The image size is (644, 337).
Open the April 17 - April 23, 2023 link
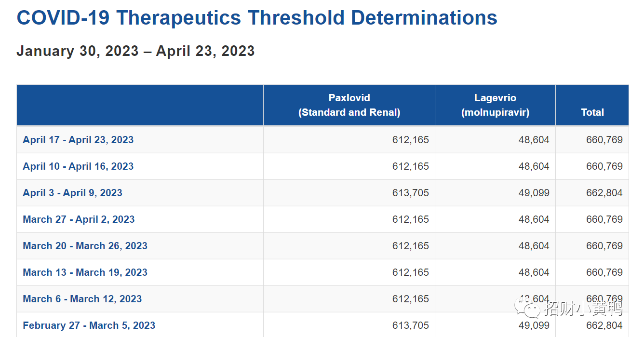(78, 140)
